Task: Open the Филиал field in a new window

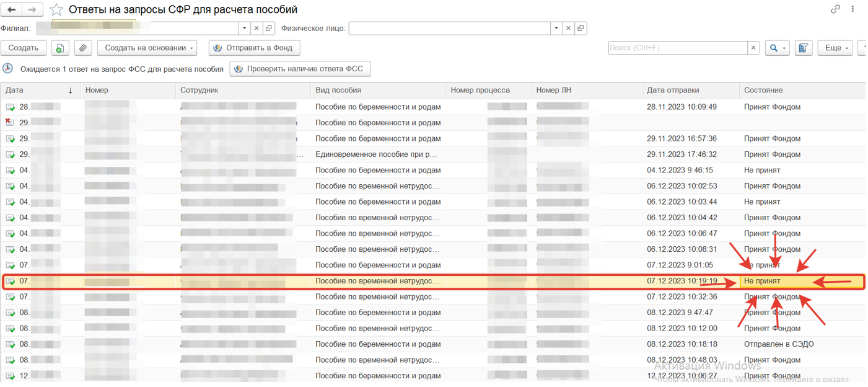Action: (x=269, y=29)
